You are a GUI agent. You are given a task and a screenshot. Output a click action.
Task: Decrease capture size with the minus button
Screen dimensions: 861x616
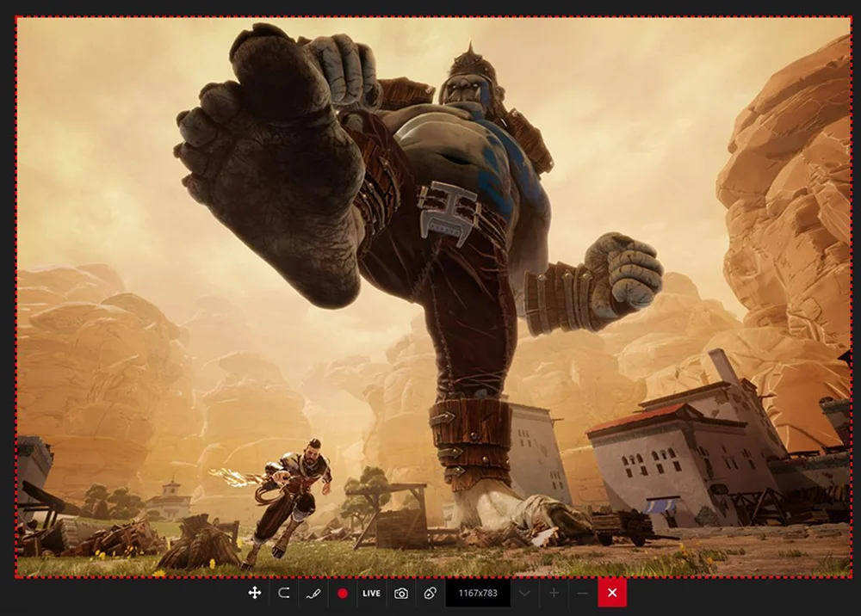click(583, 593)
